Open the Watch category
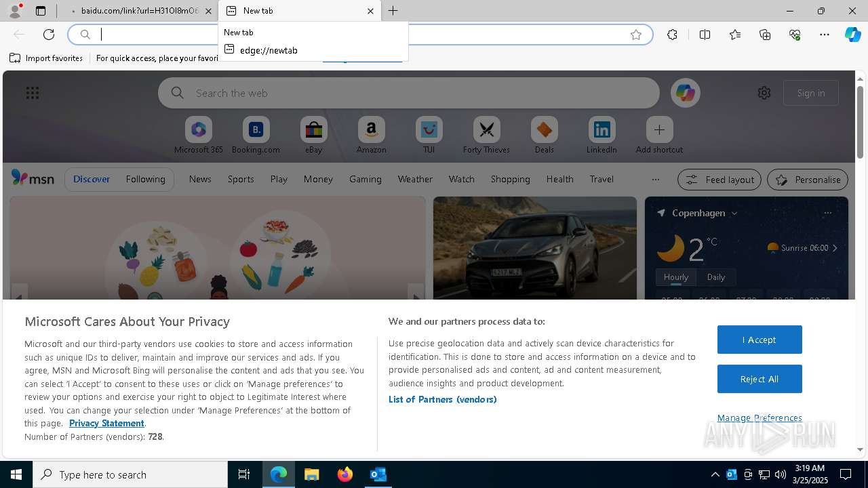 click(x=462, y=179)
